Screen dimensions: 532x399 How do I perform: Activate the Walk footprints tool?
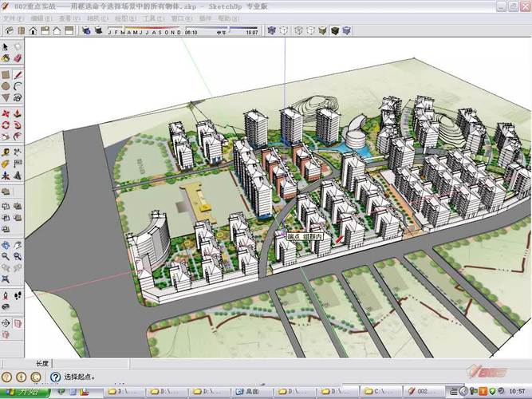[18, 295]
